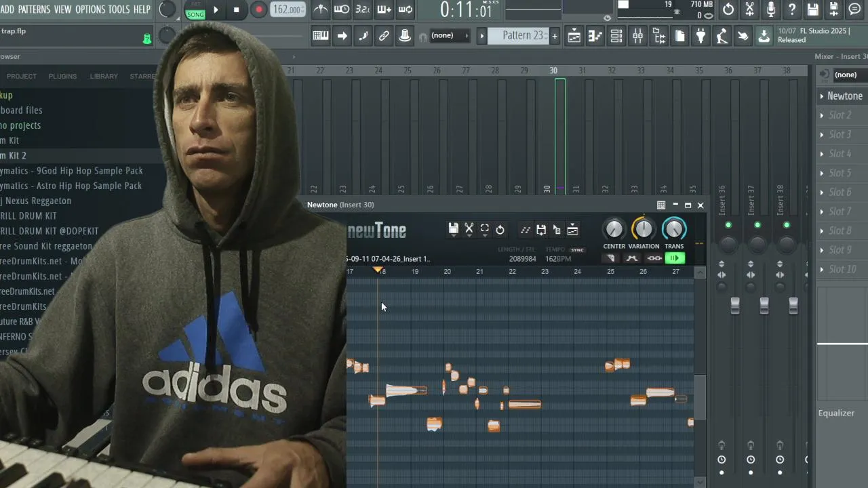The image size is (868, 488).
Task: Add new pattern with plus button
Action: click(x=554, y=36)
